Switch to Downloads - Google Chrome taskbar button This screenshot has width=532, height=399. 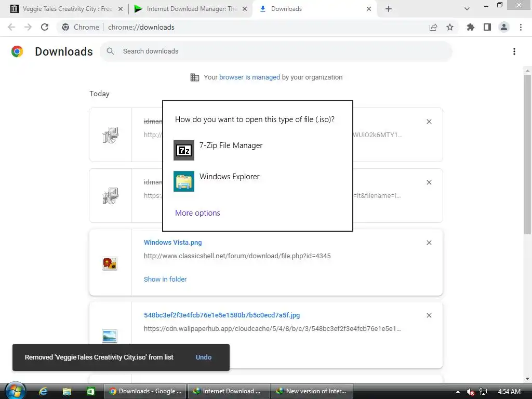[x=145, y=391]
